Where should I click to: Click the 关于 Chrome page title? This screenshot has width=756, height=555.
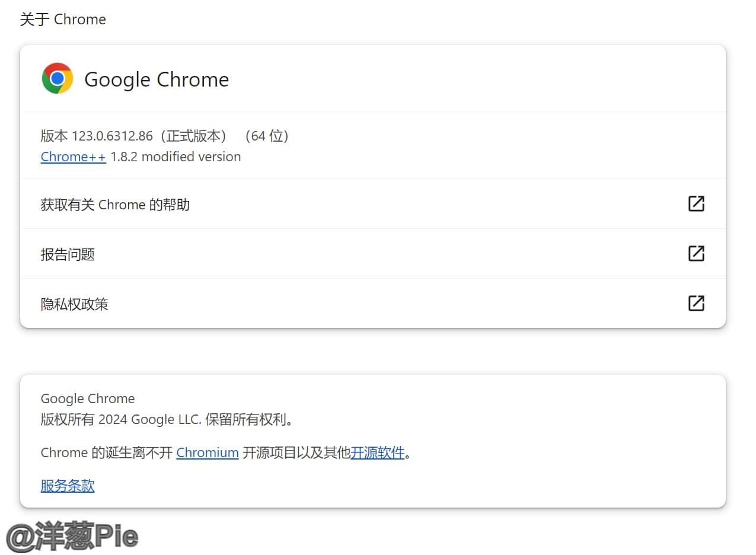pos(62,19)
